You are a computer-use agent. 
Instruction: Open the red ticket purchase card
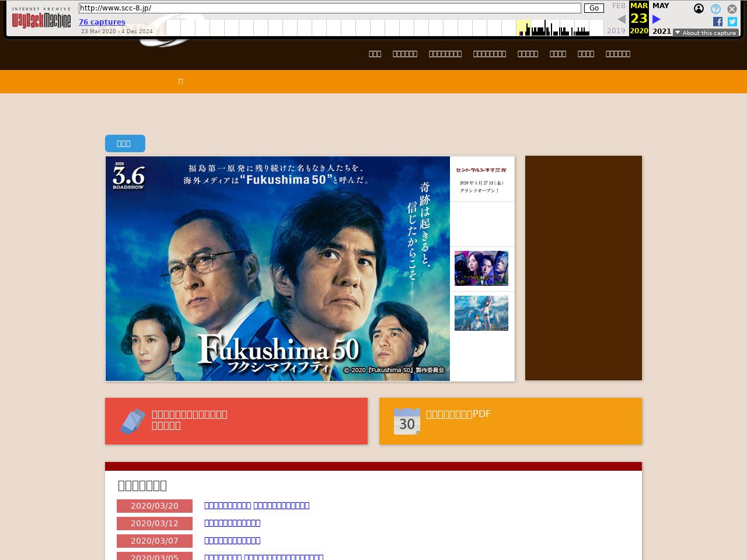click(x=236, y=421)
